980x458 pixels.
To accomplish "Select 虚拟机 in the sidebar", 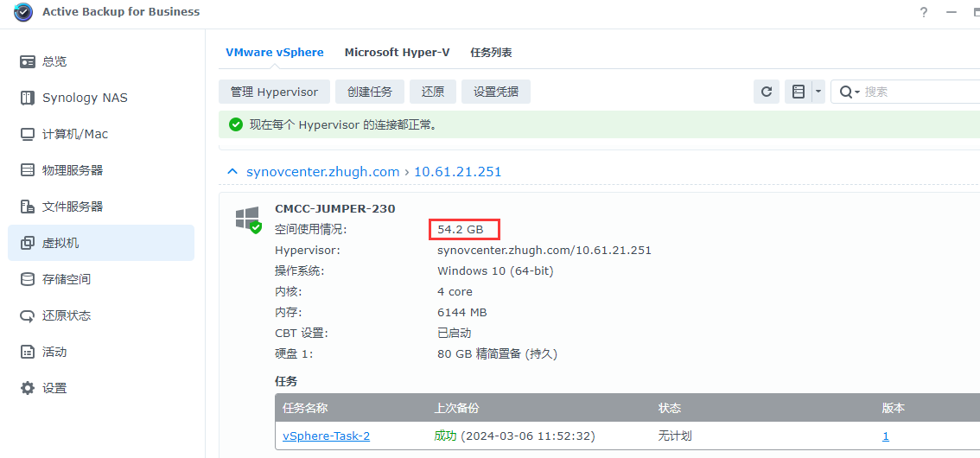I will coord(101,243).
